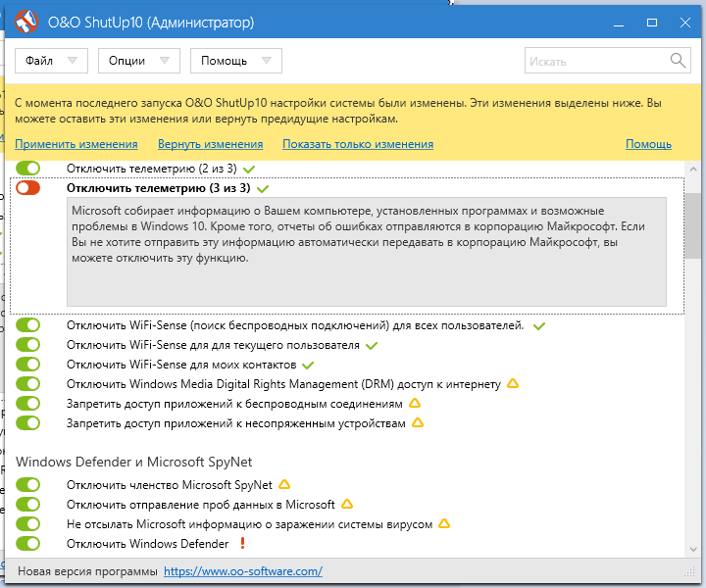This screenshot has width=706, height=588.
Task: Click the vertical scrollbar thumb
Action: pyautogui.click(x=693, y=225)
